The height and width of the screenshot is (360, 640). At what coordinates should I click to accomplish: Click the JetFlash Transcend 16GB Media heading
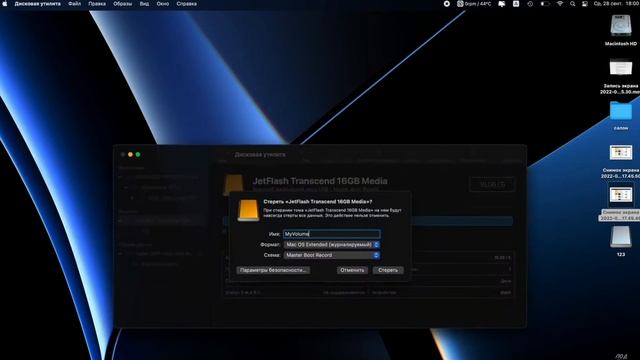click(x=320, y=181)
